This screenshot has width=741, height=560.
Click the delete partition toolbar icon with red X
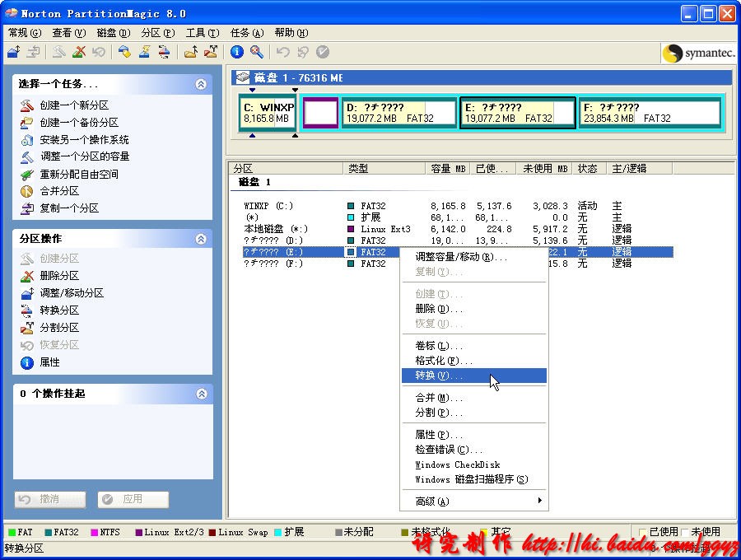(x=79, y=52)
